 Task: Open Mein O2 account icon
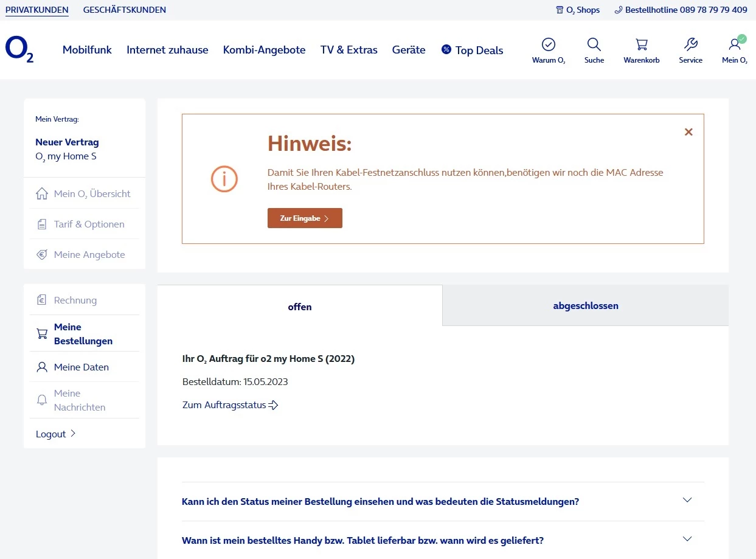pyautogui.click(x=735, y=44)
